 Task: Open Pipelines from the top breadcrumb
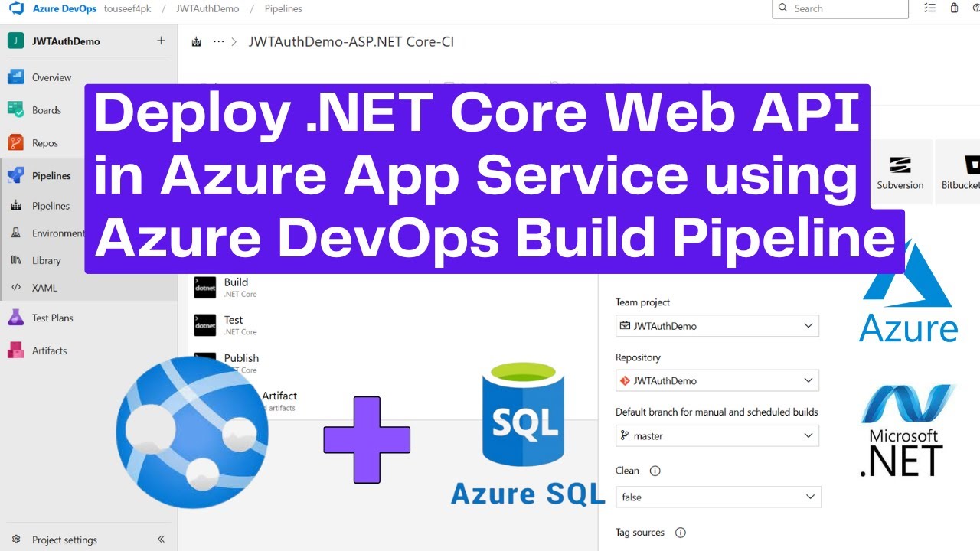click(x=283, y=8)
